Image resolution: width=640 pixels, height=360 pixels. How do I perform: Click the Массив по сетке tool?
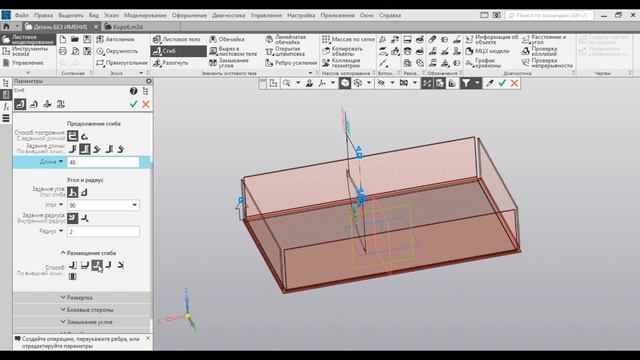coord(348,39)
